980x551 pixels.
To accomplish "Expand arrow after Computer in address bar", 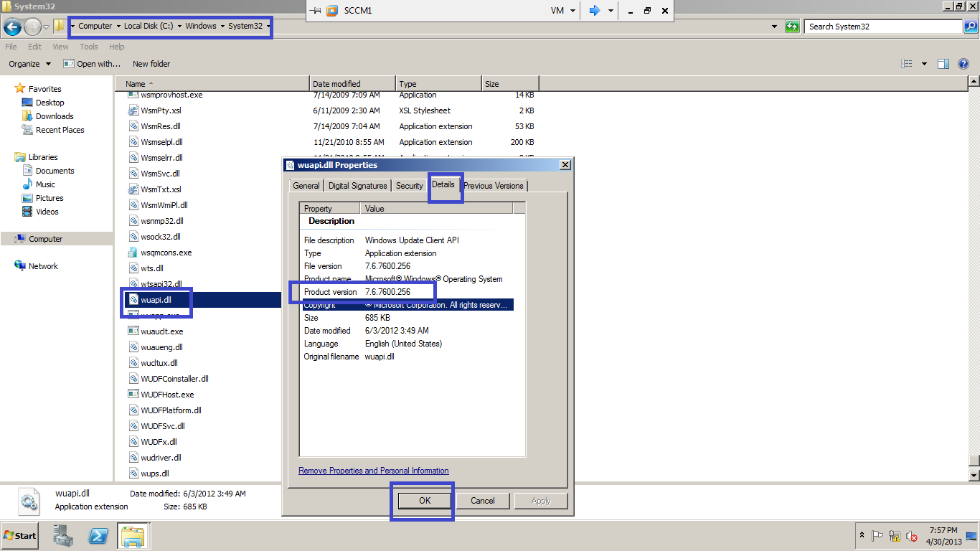I will pos(118,27).
